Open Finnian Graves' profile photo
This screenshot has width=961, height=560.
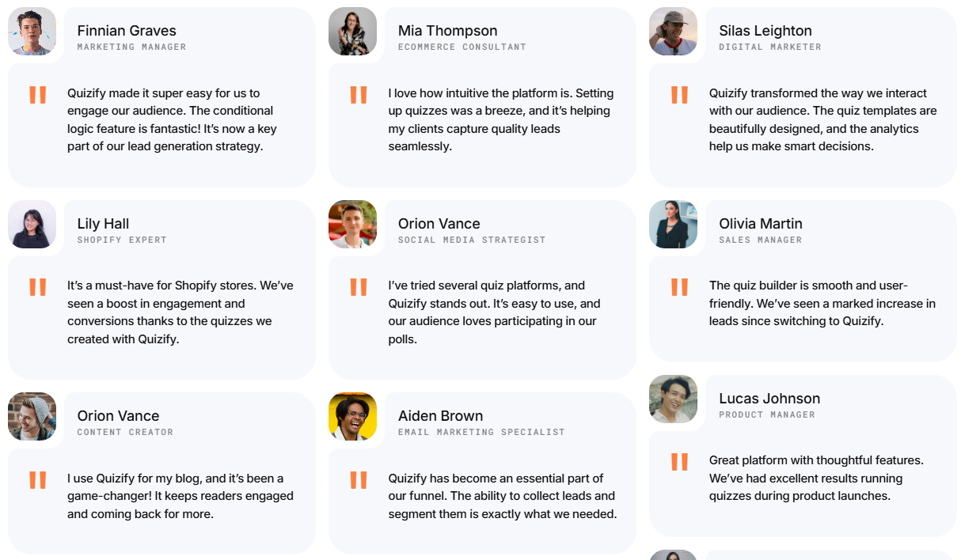(x=32, y=32)
